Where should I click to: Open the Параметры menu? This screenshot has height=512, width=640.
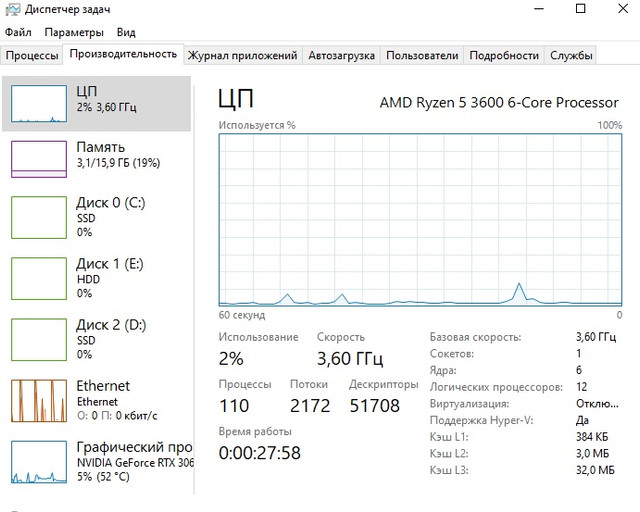pos(74,32)
